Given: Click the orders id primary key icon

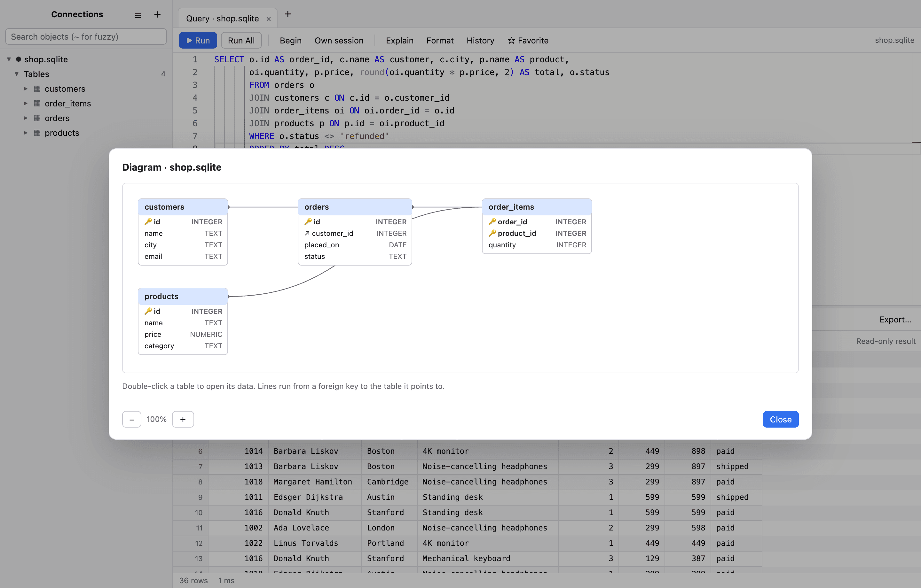Looking at the screenshot, I should pos(308,222).
